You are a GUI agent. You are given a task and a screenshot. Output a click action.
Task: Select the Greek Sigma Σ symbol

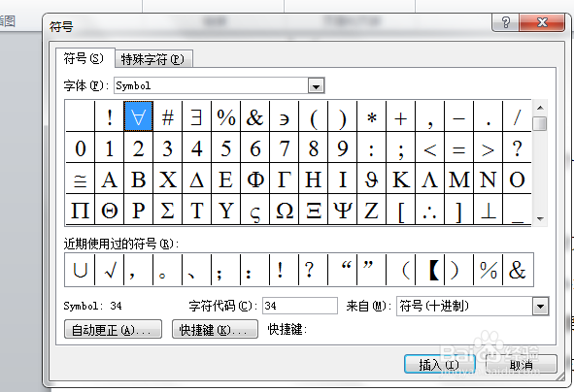[167, 210]
